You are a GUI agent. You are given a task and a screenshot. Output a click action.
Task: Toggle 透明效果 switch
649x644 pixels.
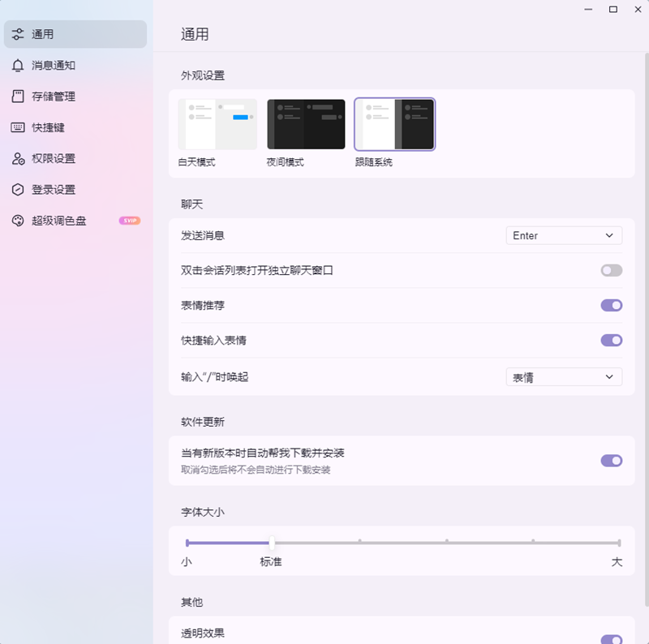coord(612,640)
